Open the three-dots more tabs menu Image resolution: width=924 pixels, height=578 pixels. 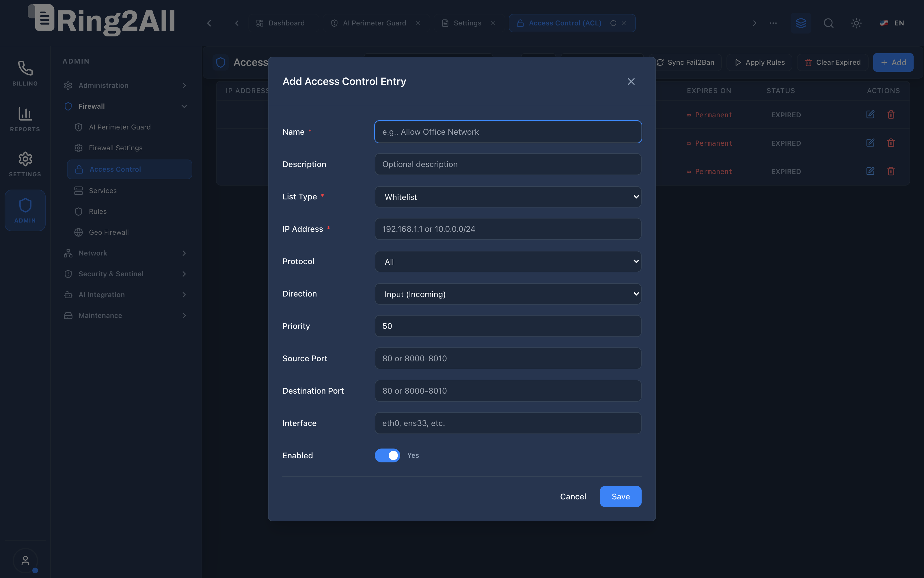coord(773,23)
